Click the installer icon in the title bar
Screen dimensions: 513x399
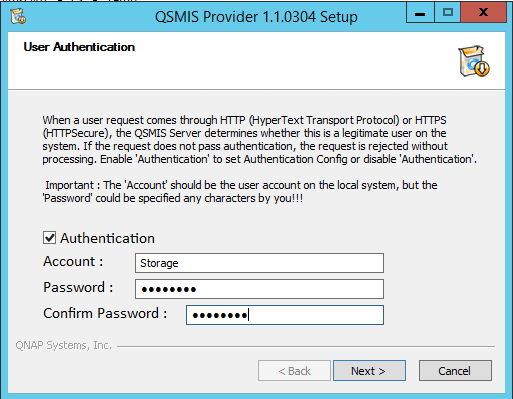pos(18,16)
